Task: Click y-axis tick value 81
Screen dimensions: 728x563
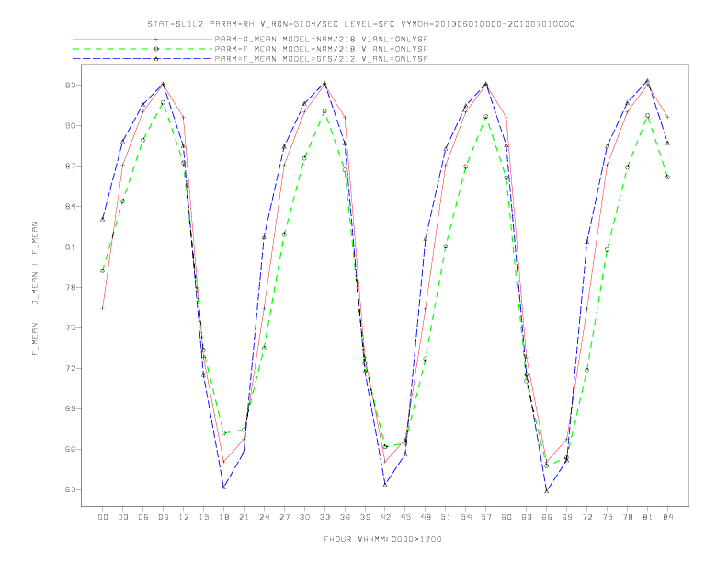Action: 71,247
